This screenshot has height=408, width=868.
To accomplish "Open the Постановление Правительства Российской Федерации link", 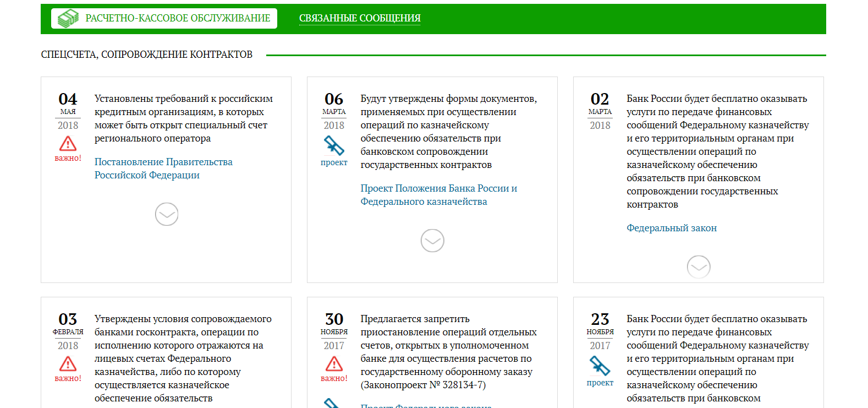I will coord(163,168).
